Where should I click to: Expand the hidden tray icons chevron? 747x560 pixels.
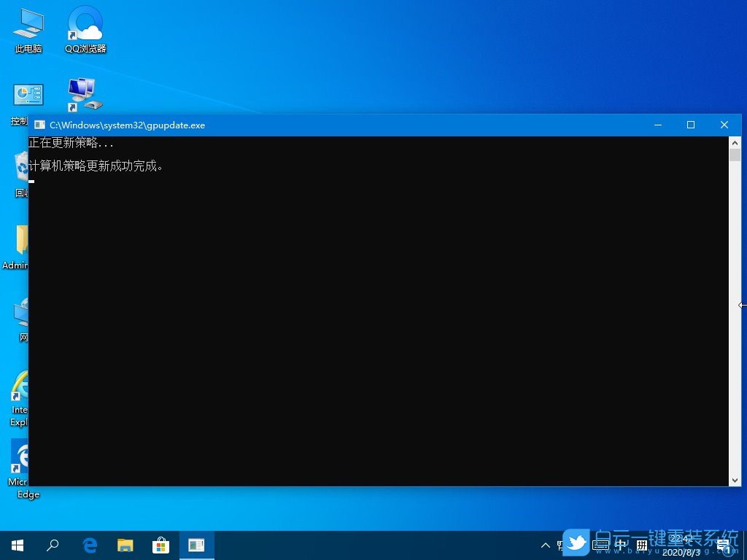pyautogui.click(x=546, y=545)
